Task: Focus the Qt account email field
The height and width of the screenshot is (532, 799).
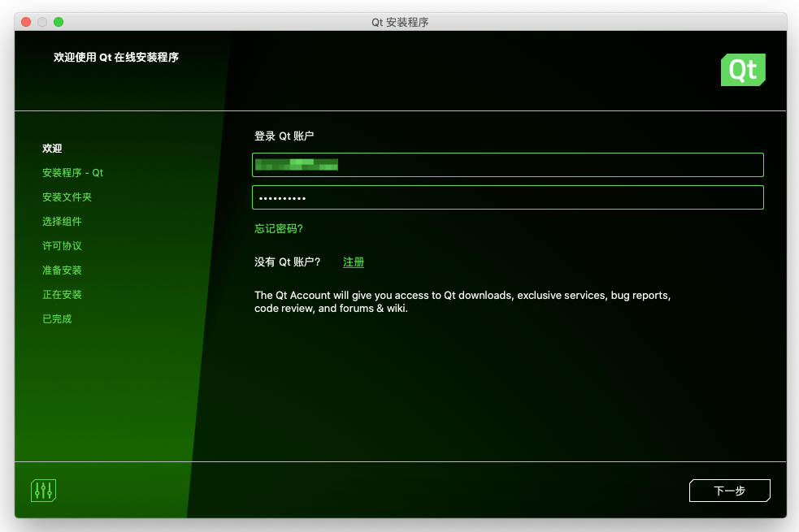Action: pyautogui.click(x=507, y=164)
